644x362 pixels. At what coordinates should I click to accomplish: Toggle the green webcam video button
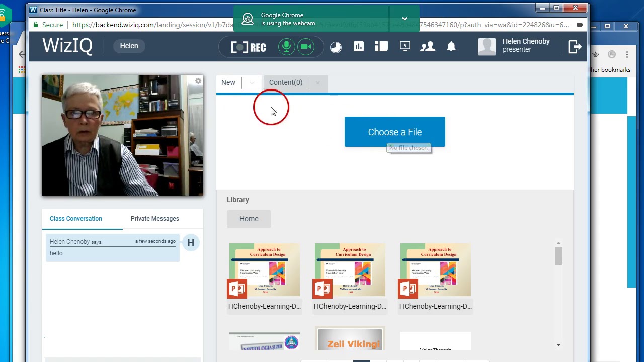click(x=306, y=47)
